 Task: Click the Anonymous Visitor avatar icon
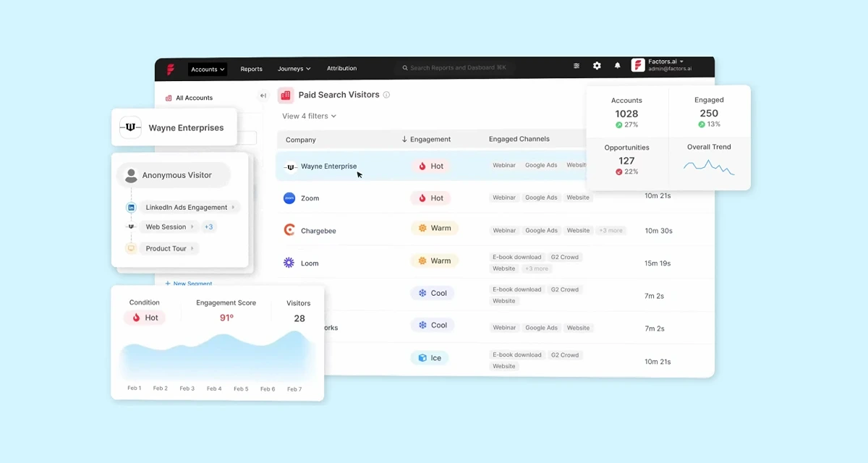(x=131, y=174)
